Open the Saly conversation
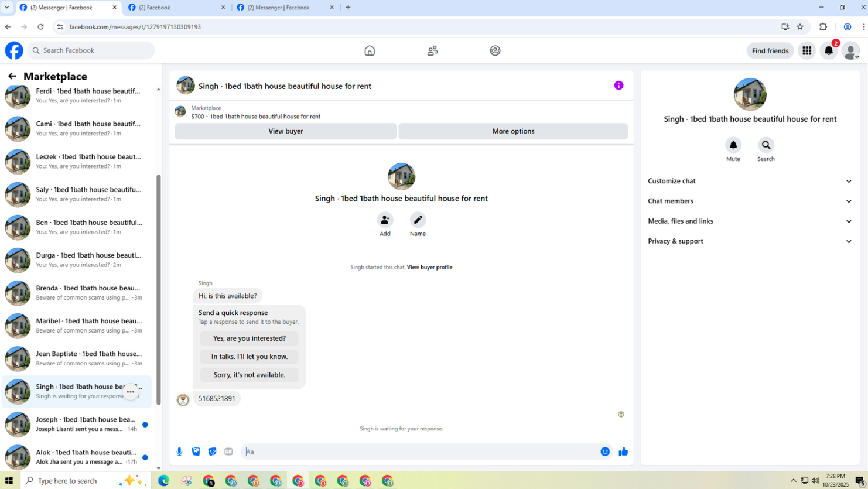Viewport: 868px width, 489px height. click(x=76, y=194)
